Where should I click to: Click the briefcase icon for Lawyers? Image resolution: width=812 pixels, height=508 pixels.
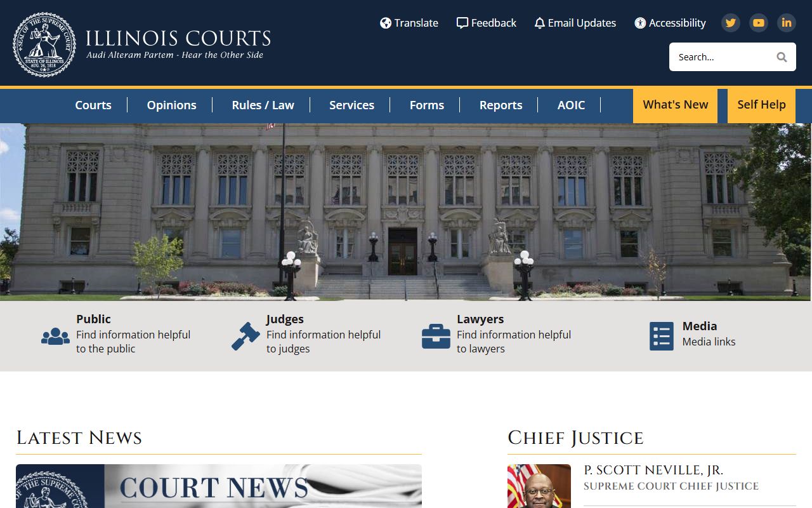point(436,336)
